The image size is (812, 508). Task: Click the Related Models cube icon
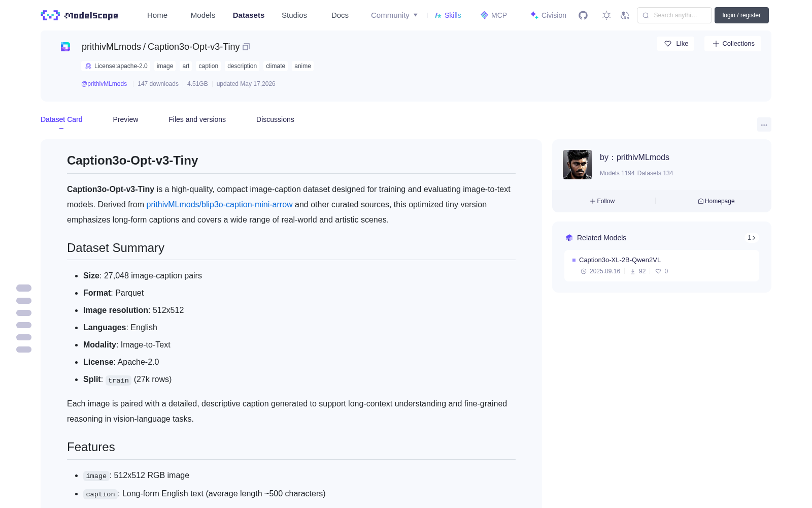569,238
